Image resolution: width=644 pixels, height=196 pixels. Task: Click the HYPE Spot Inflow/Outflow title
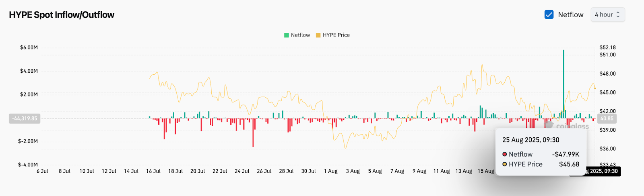click(x=62, y=15)
